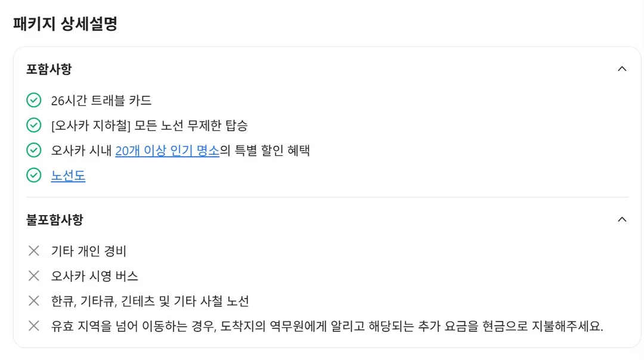644x360 pixels.
Task: Click the 패키지 상세설명 page heading
Action: pyautogui.click(x=66, y=23)
